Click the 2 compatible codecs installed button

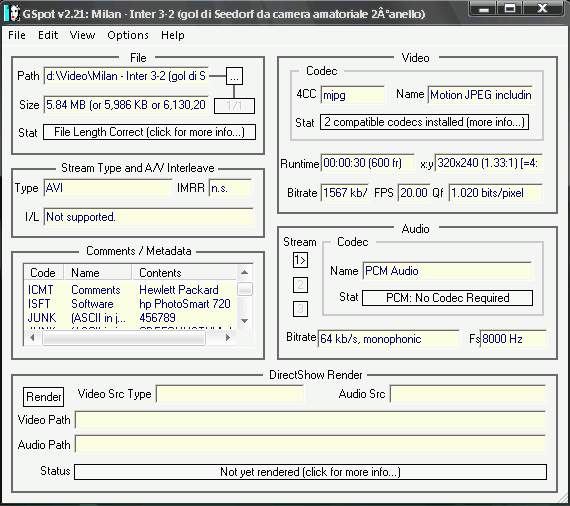(x=425, y=122)
